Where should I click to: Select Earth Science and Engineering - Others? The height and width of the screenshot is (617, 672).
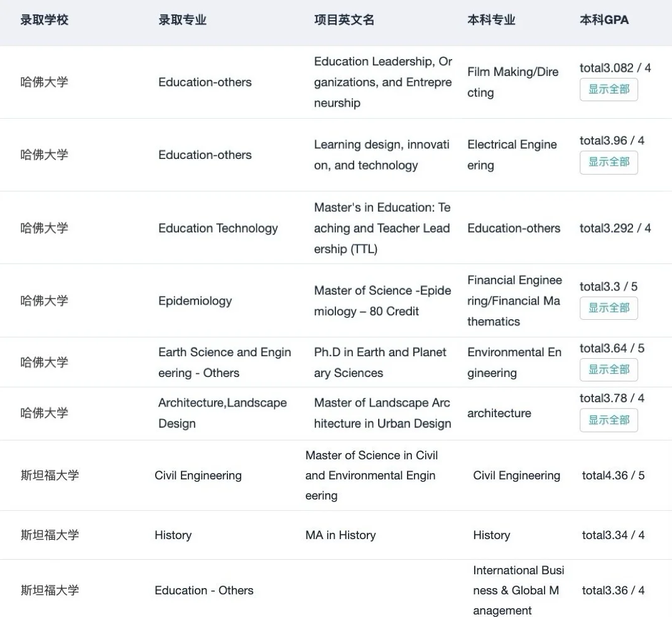225,363
